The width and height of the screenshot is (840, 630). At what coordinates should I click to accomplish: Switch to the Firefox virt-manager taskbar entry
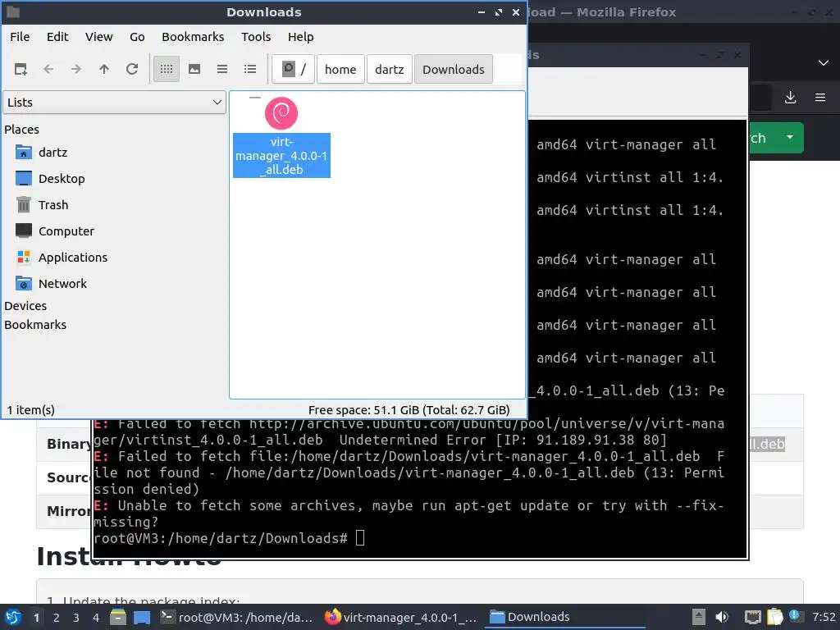tap(400, 617)
